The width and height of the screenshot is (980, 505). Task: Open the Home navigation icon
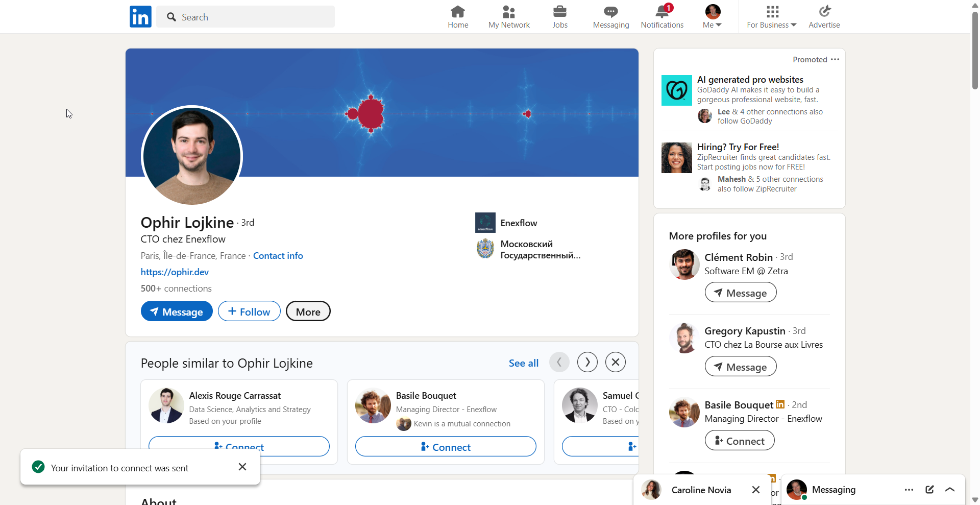(x=458, y=17)
